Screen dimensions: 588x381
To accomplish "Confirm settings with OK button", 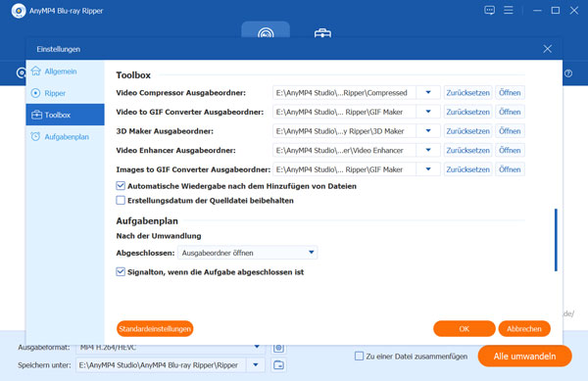I will pyautogui.click(x=465, y=328).
